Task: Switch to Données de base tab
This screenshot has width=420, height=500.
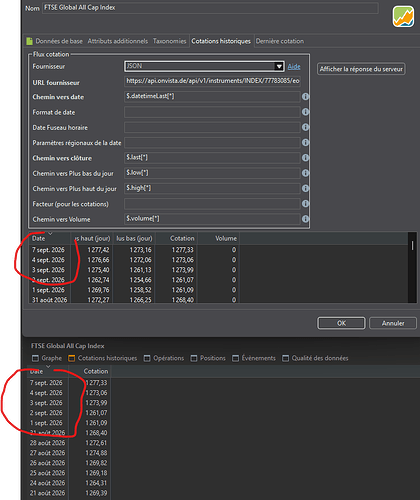Action: [59, 41]
